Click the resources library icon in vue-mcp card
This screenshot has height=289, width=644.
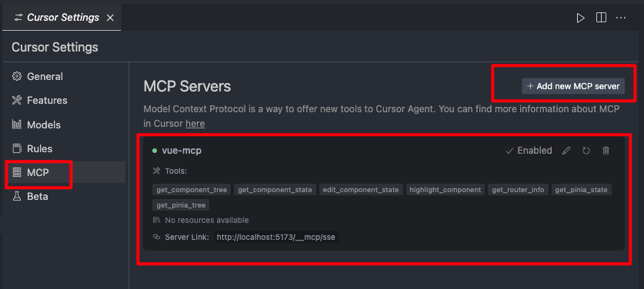click(156, 220)
